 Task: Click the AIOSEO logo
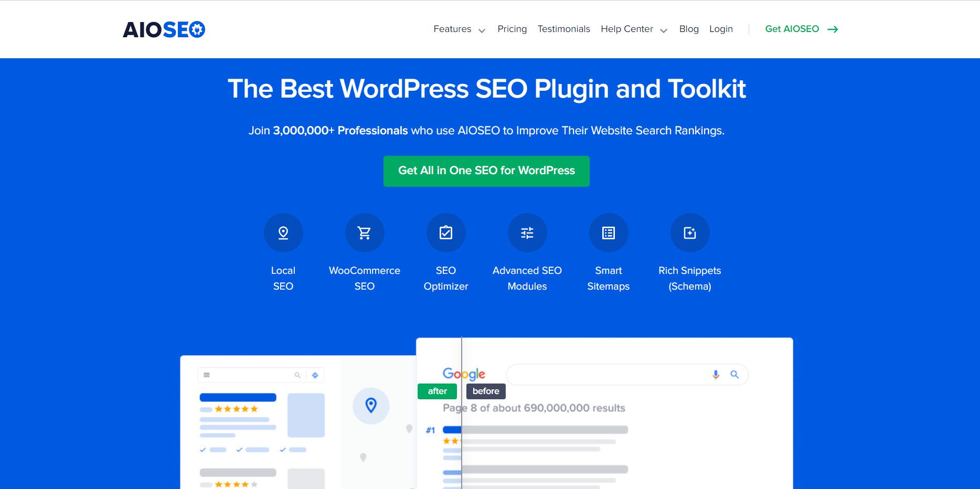(164, 29)
